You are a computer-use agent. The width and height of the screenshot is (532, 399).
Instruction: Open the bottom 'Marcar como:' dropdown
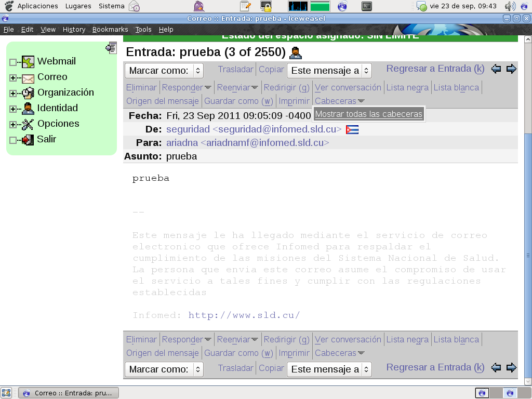click(x=164, y=369)
